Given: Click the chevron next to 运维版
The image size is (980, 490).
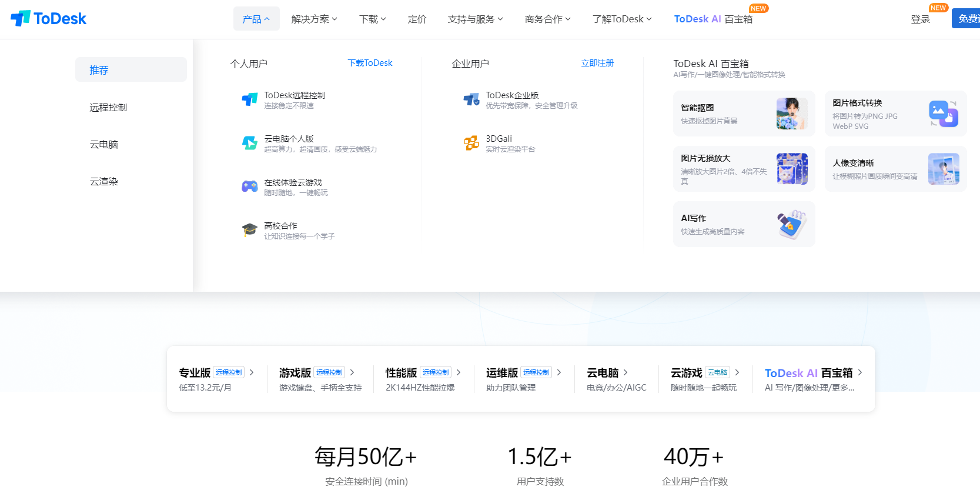Looking at the screenshot, I should [559, 372].
